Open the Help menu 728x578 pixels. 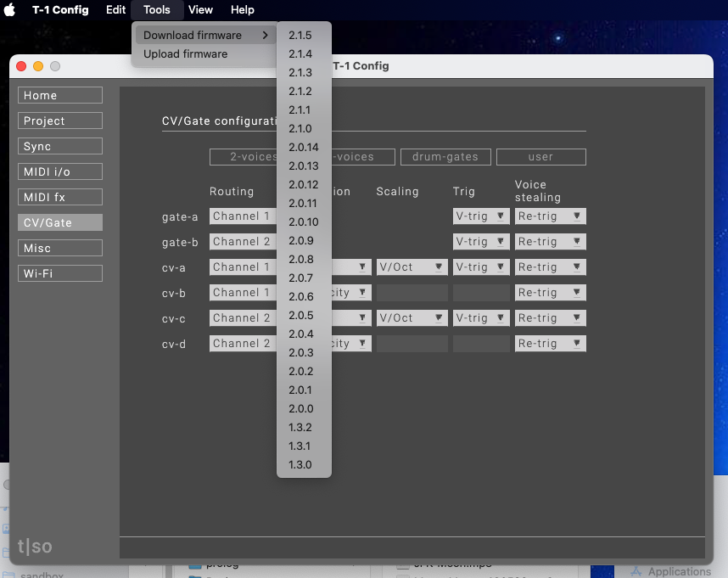[243, 9]
